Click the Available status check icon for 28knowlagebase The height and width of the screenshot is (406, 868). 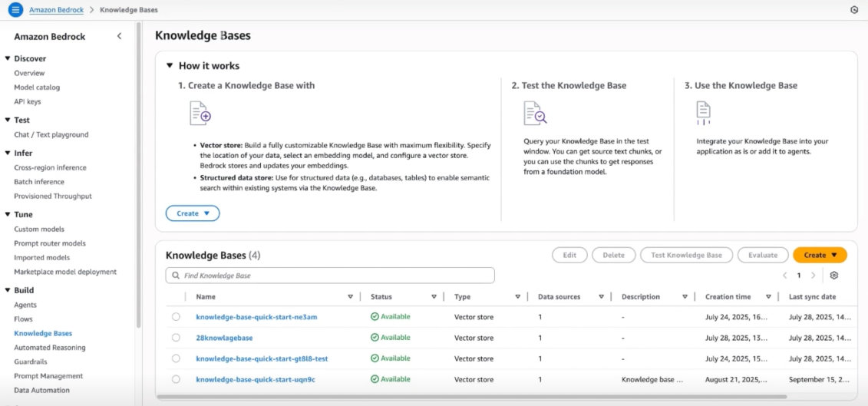[375, 338]
